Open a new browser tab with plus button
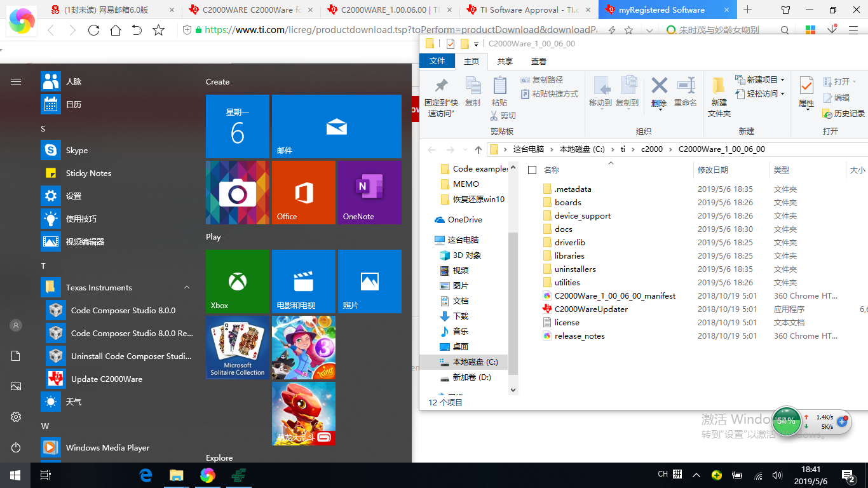Screen dimensions: 868x488 click(x=747, y=10)
